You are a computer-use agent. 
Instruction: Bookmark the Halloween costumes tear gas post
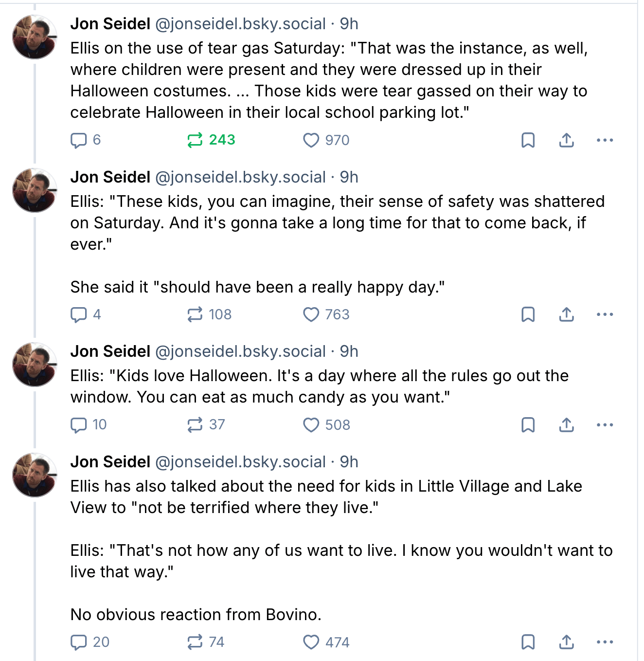(528, 140)
